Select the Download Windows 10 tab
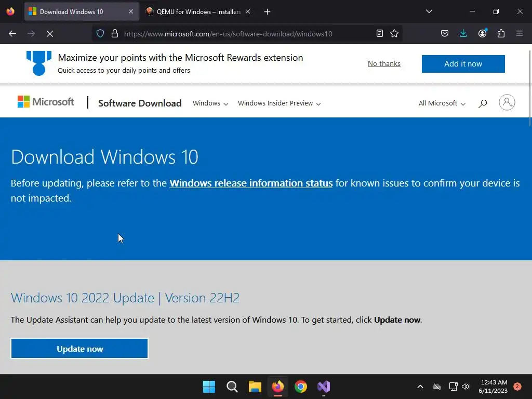532x399 pixels. point(82,11)
